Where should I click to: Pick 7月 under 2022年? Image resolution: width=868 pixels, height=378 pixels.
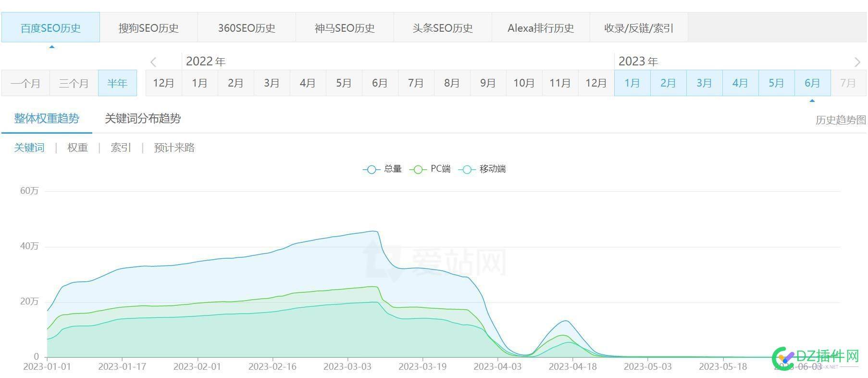pos(416,83)
